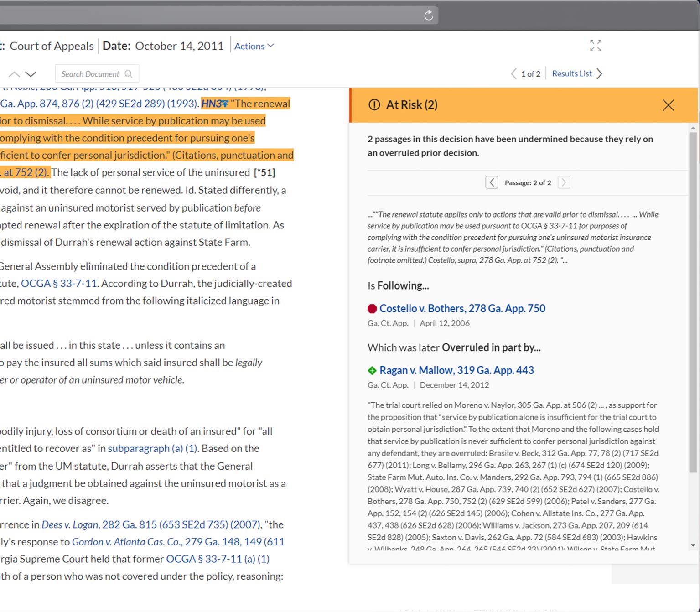
Task: Click the 'April 12, 2006' date text
Action: coord(445,323)
